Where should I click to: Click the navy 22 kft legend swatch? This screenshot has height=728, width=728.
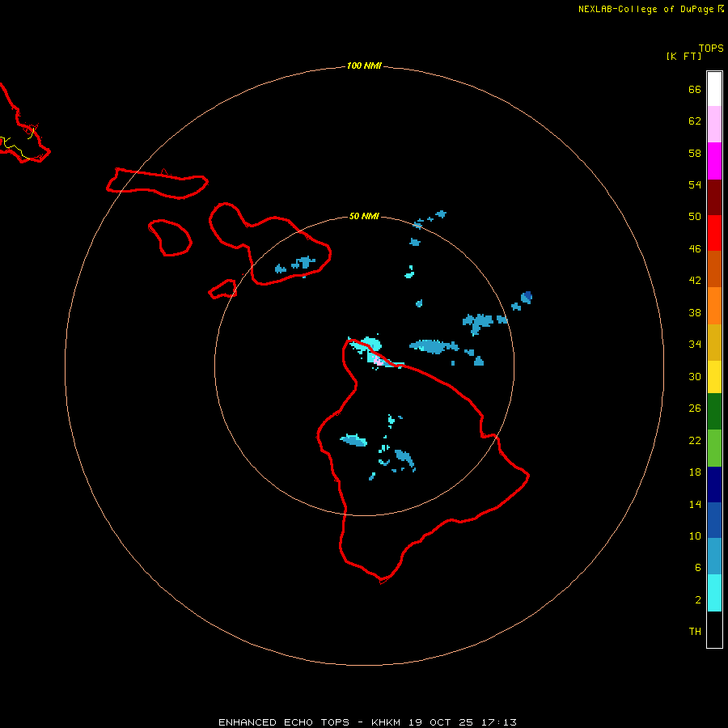pos(714,485)
